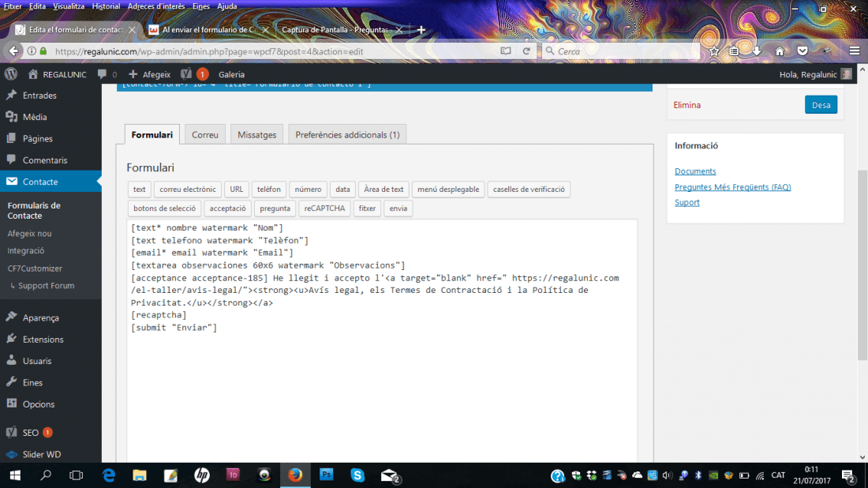This screenshot has width=868, height=488.
Task: Insert correu electrònic tag
Action: (x=188, y=190)
